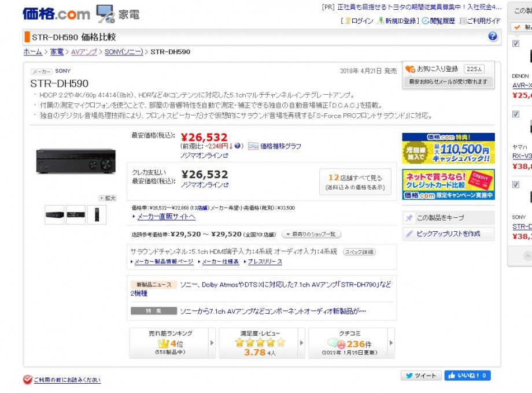This screenshot has width=532, height=393.
Task: Click スペック詳細 button
Action: click(x=359, y=252)
